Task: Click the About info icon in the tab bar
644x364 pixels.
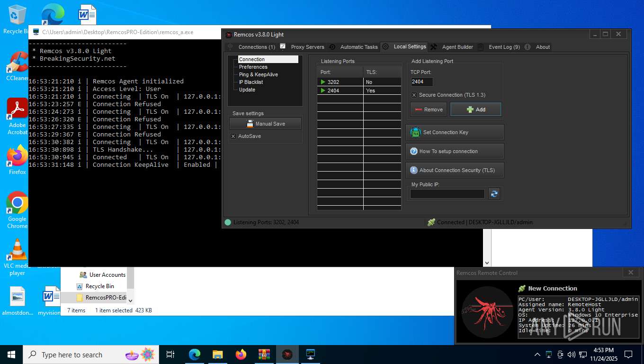Action: tap(528, 47)
